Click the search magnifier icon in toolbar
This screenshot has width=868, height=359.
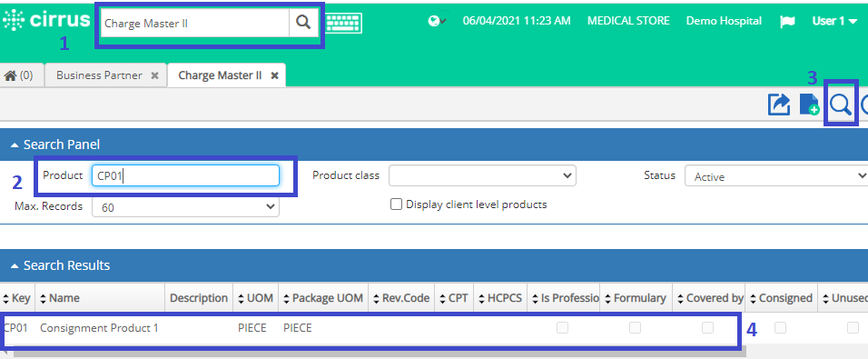coord(841,105)
